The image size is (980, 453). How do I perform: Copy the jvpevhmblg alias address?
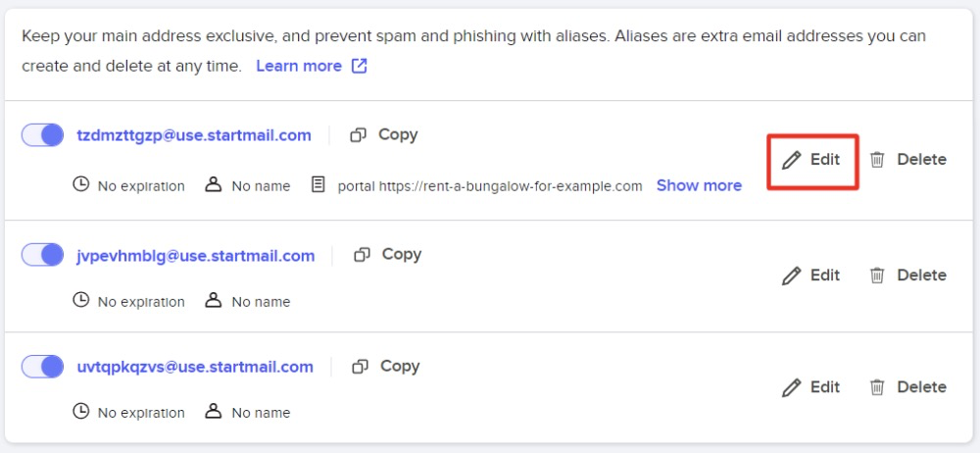tap(387, 255)
